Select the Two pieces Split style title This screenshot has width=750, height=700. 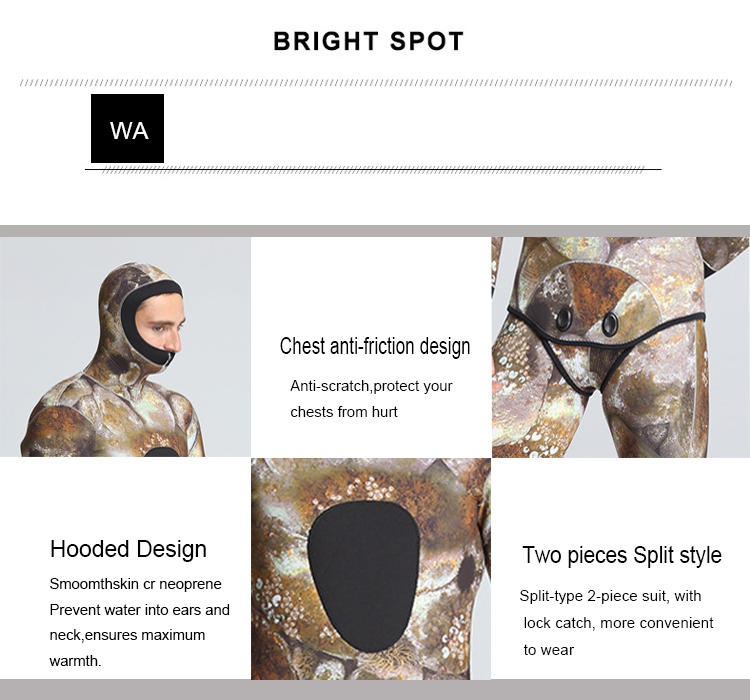coord(622,555)
